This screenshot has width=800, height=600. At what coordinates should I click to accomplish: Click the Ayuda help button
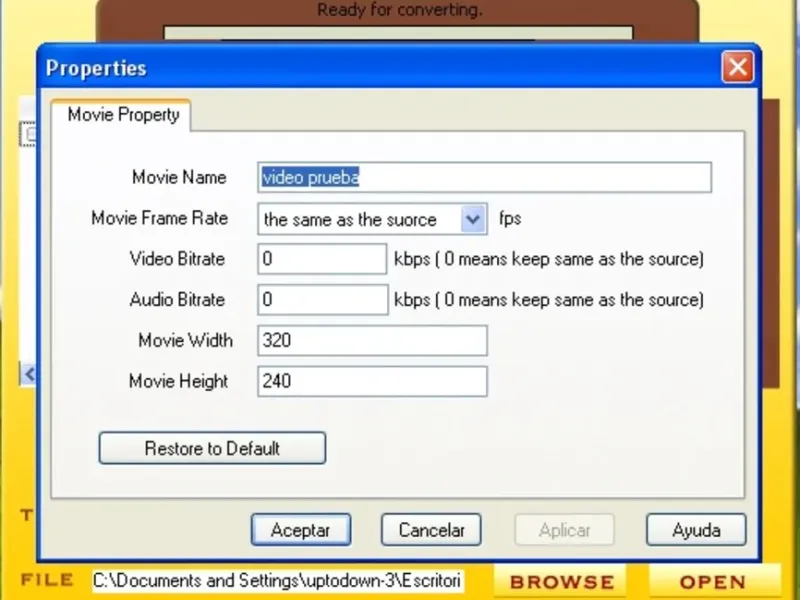[x=696, y=530]
